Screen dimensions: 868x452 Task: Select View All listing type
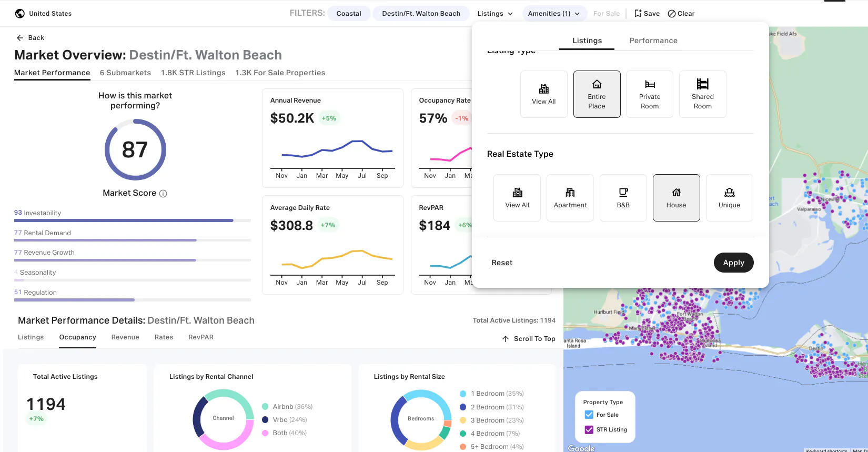tap(544, 94)
